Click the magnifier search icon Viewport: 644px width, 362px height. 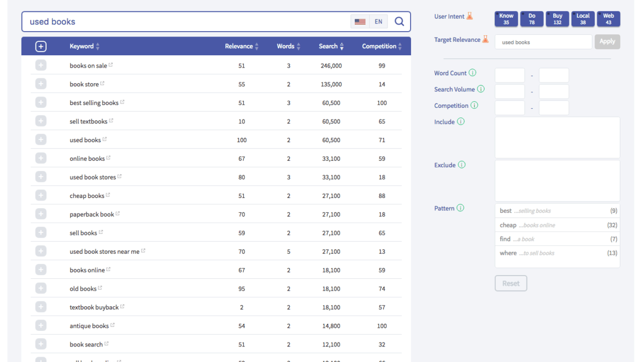[399, 21]
